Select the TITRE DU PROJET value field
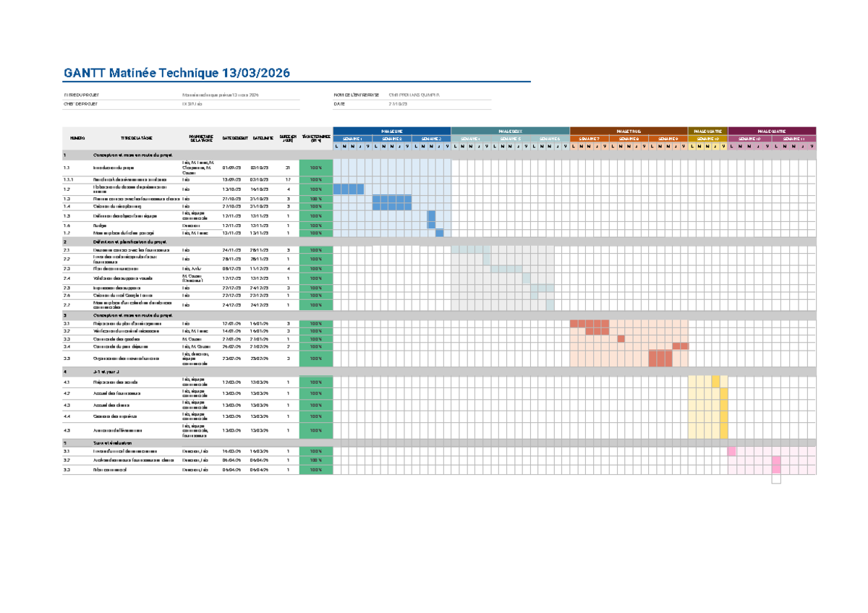 tap(221, 94)
